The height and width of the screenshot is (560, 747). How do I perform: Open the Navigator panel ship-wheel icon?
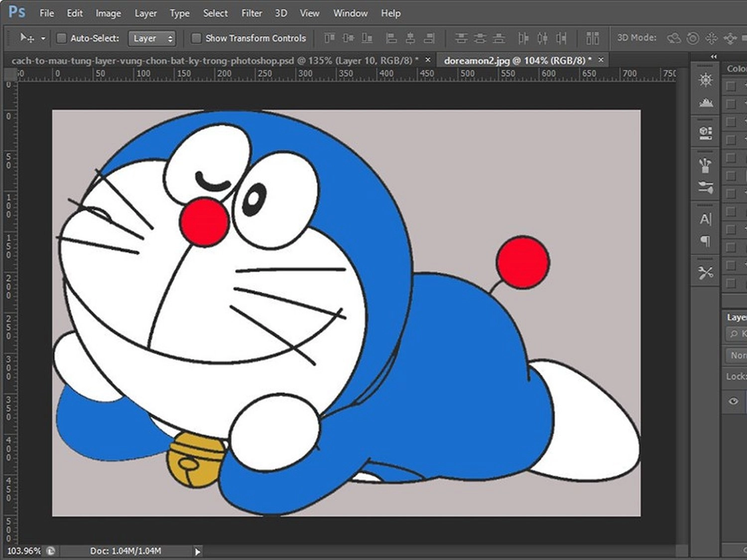click(705, 80)
